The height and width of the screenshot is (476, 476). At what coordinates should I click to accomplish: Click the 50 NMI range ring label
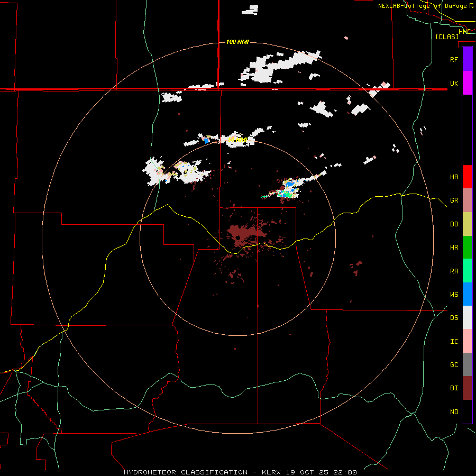pos(237,140)
